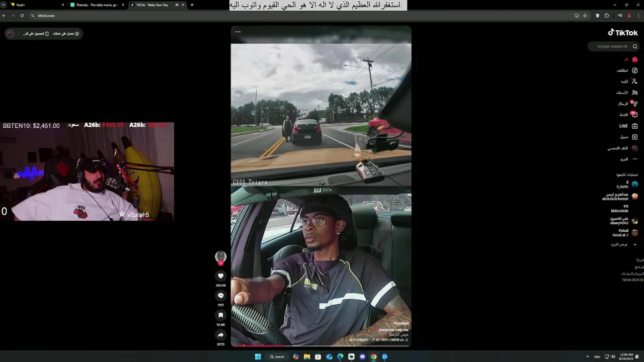Click the show translation link
The height and width of the screenshot is (362, 644).
coord(398,334)
